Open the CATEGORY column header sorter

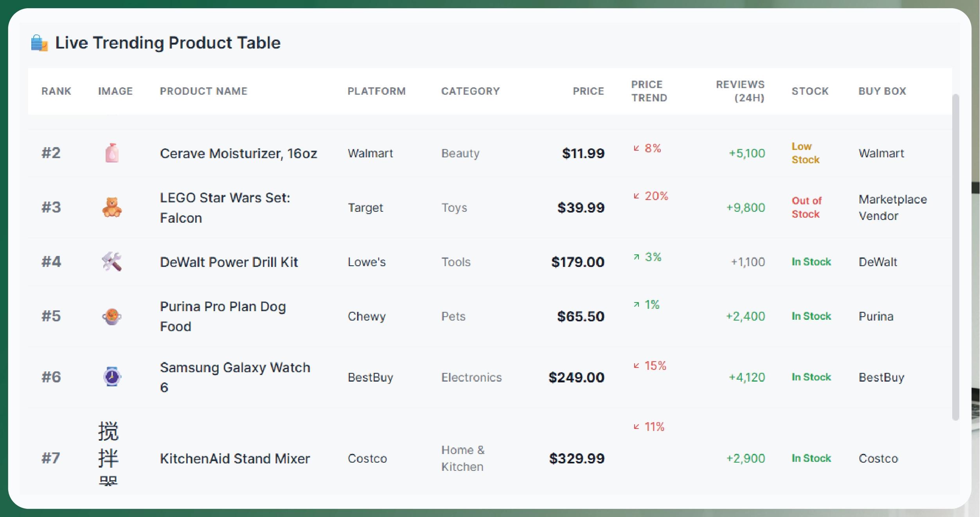click(x=471, y=91)
